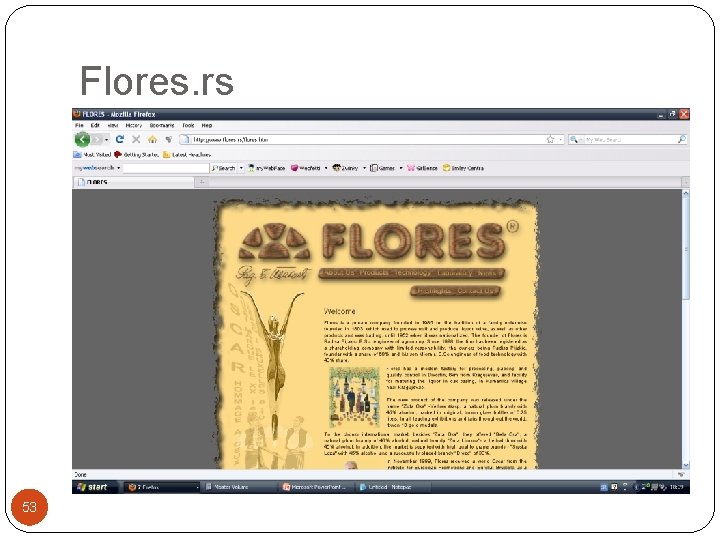Open Getting Started bookmark
Viewport: 720px width, 540px height.
136,155
